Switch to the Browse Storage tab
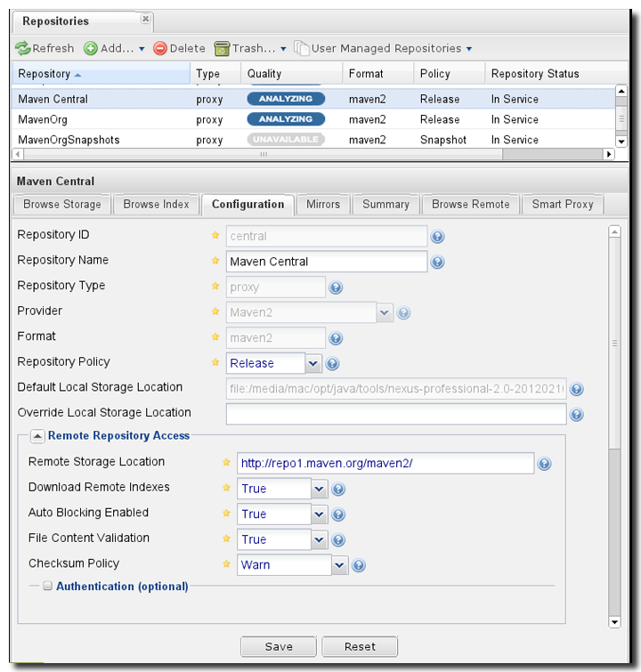This screenshot has height=672, width=641. pos(61,205)
